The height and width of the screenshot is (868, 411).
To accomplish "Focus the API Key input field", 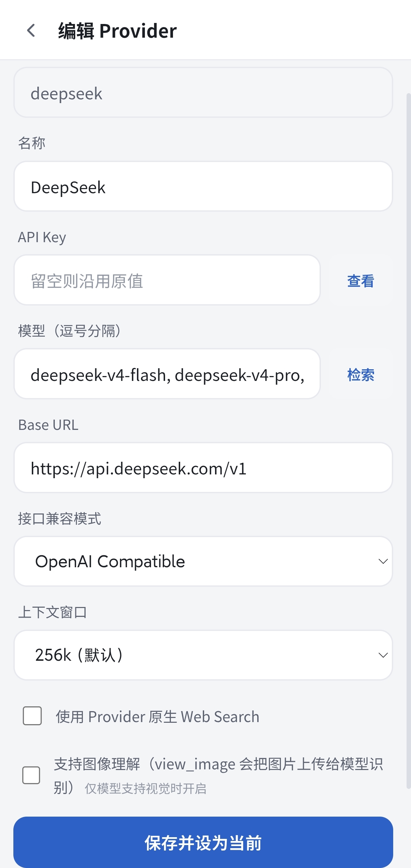I will click(167, 280).
